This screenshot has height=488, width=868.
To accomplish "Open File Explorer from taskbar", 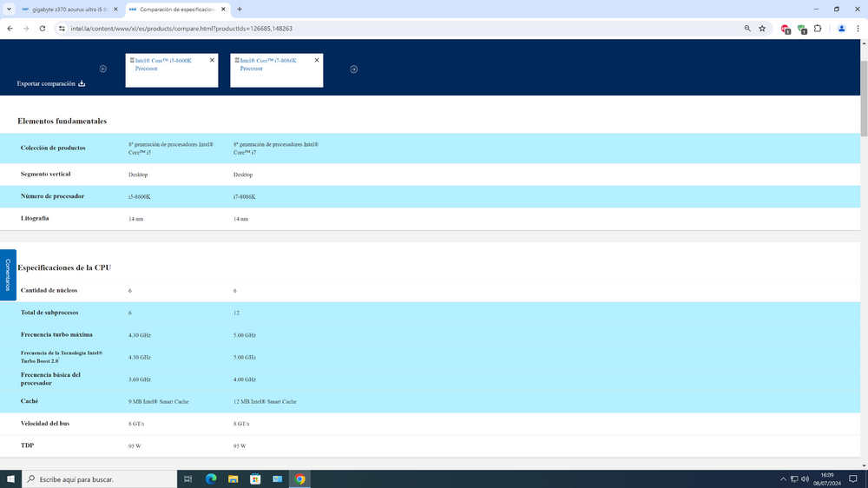I will tap(233, 479).
